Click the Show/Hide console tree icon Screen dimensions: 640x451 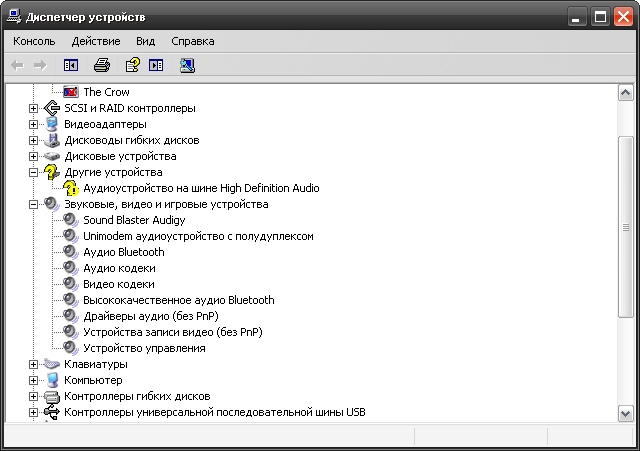[x=70, y=65]
